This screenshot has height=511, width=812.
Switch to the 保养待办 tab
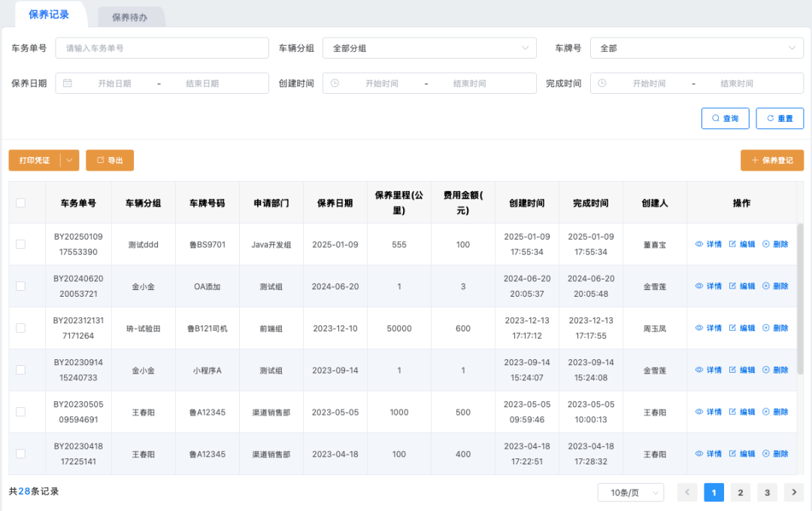[130, 17]
